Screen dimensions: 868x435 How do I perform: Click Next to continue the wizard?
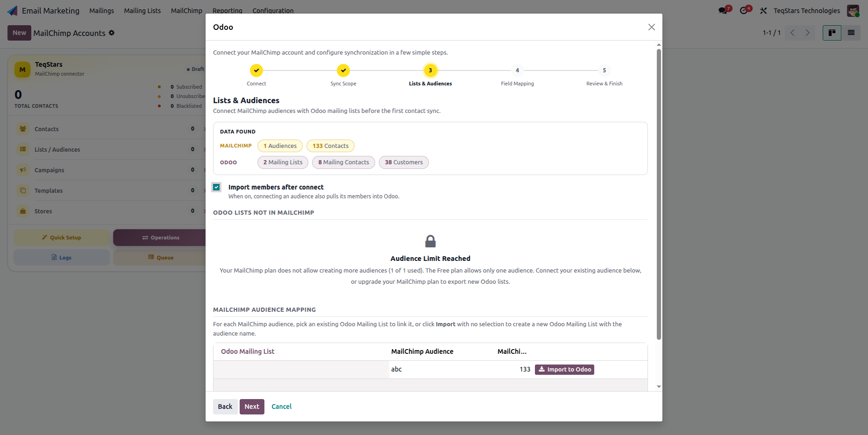point(252,407)
